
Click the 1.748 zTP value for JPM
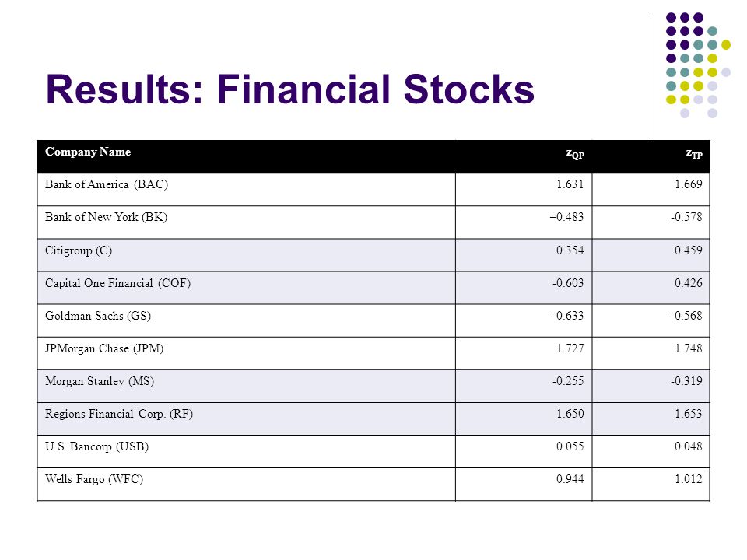[689, 348]
